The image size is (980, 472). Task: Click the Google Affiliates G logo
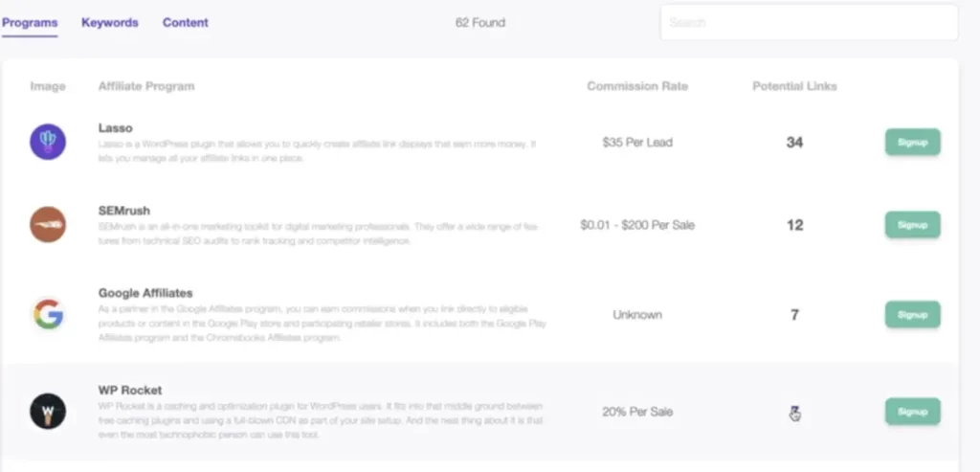pyautogui.click(x=48, y=314)
